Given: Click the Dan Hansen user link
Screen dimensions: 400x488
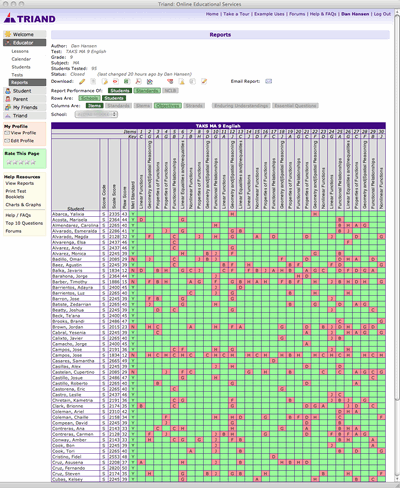Looking at the screenshot, I should 355,14.
